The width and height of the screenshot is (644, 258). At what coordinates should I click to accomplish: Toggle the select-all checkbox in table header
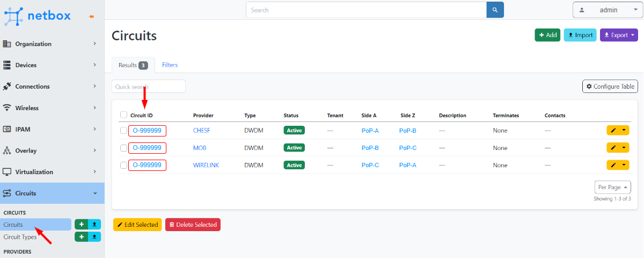click(x=124, y=115)
